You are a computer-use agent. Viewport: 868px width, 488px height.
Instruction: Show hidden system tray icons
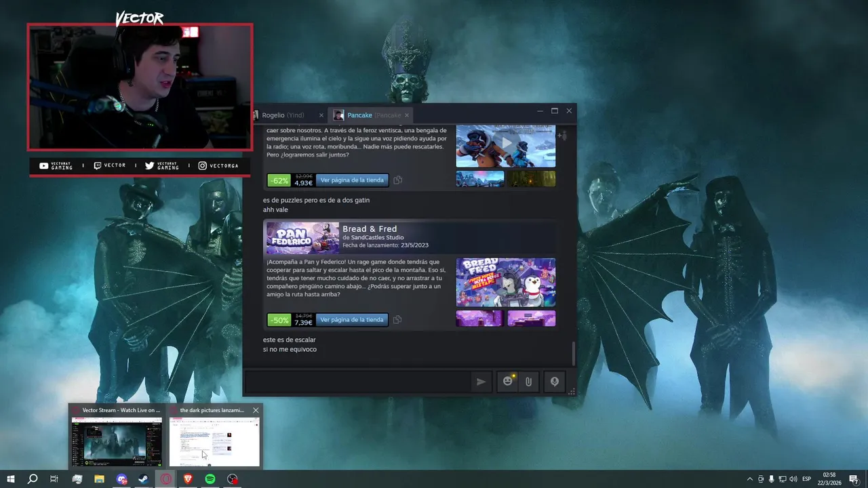coord(749,479)
